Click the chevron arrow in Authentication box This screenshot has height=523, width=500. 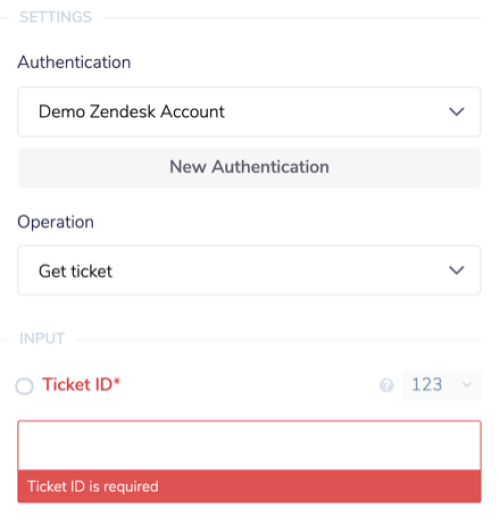(x=457, y=112)
